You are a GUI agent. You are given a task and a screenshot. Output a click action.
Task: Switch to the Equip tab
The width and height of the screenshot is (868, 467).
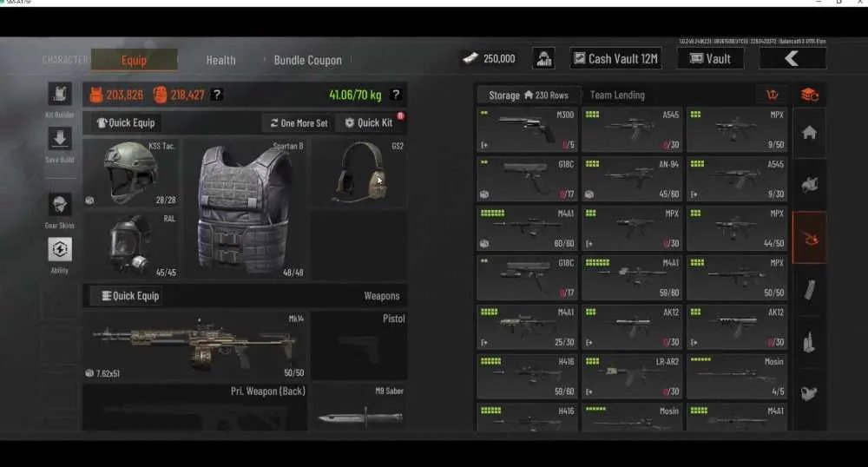point(134,60)
